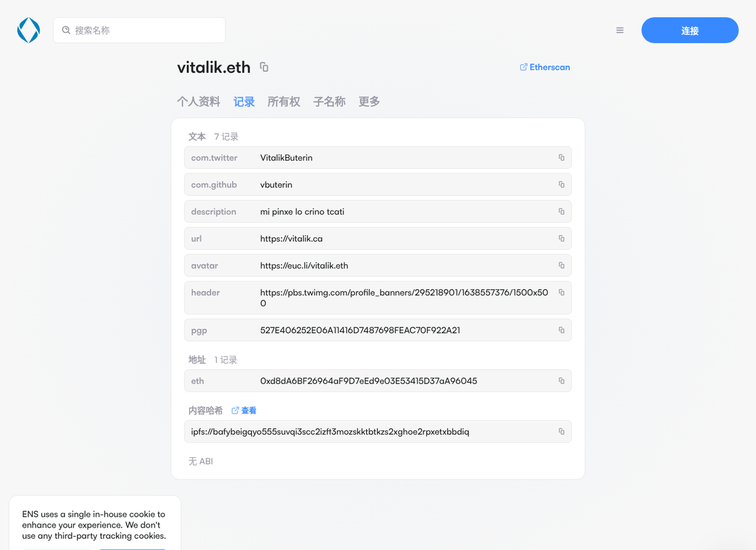Viewport: 756px width, 550px height.
Task: Click the ENS logo icon
Action: [28, 30]
